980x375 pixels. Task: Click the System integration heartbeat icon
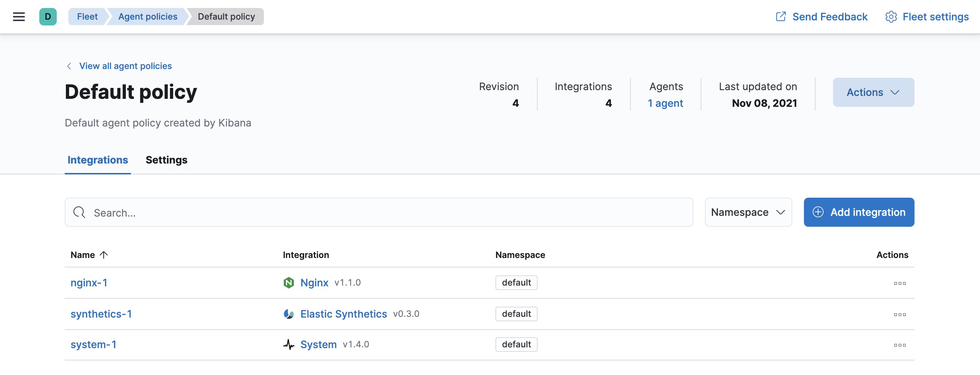pos(289,344)
